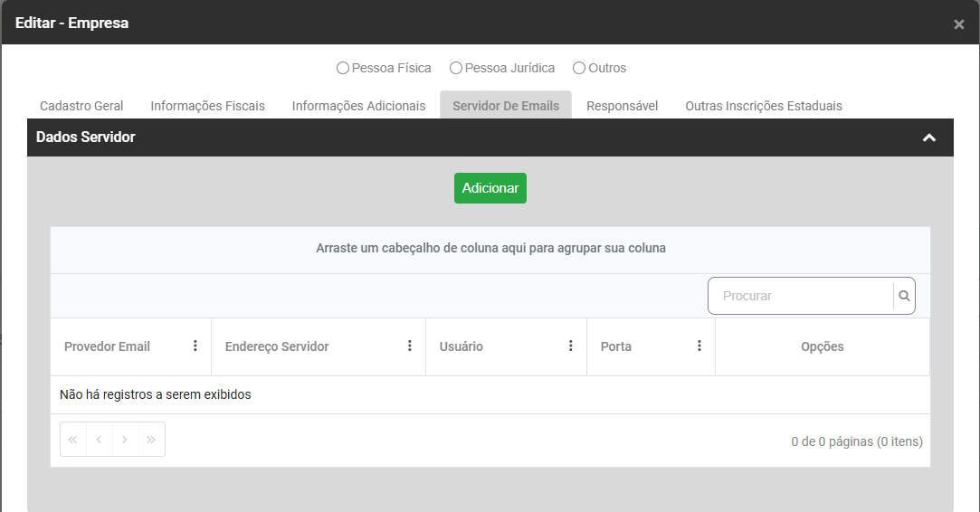Open the Informações Fiscais tab

click(208, 106)
